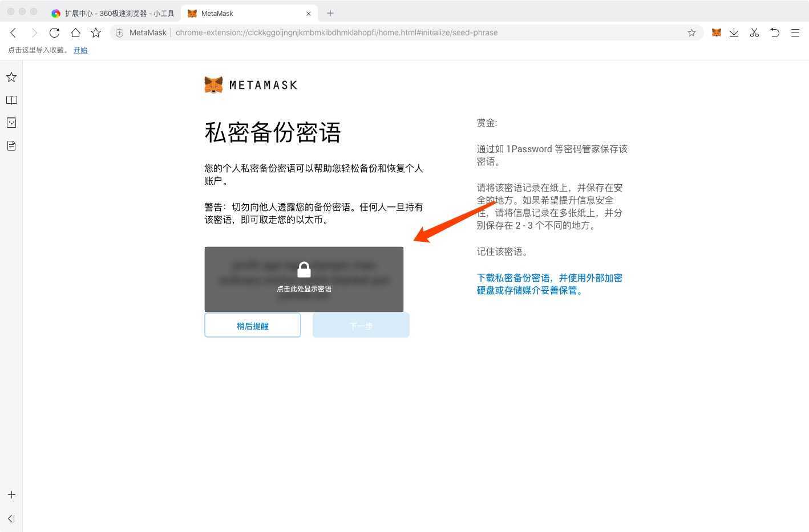Screen dimensions: 809x532
Task: Go to browser home page icon
Action: tap(75, 33)
